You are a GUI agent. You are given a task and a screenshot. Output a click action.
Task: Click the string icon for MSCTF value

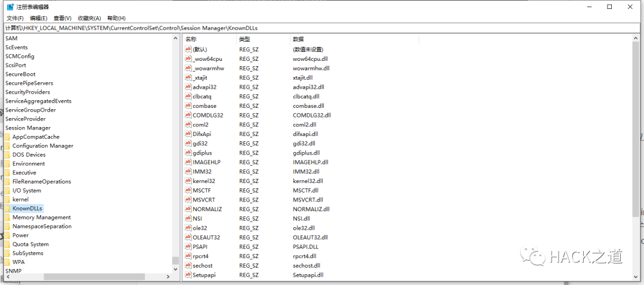click(188, 190)
